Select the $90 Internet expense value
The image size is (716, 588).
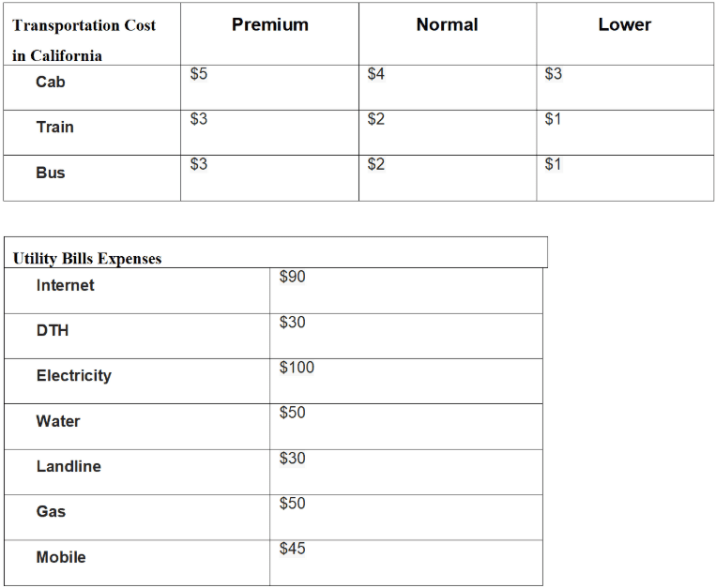pos(293,277)
